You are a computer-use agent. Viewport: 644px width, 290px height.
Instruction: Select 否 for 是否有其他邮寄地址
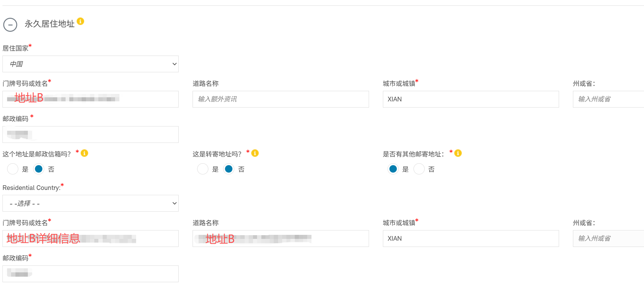point(419,169)
